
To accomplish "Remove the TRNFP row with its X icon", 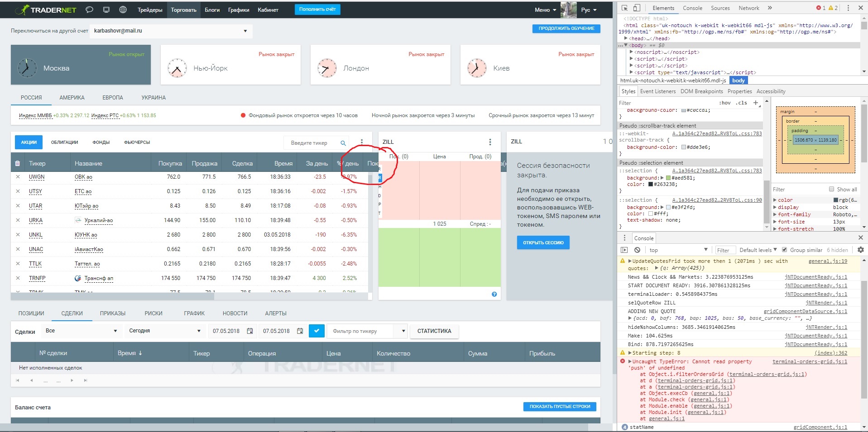I will tap(18, 278).
